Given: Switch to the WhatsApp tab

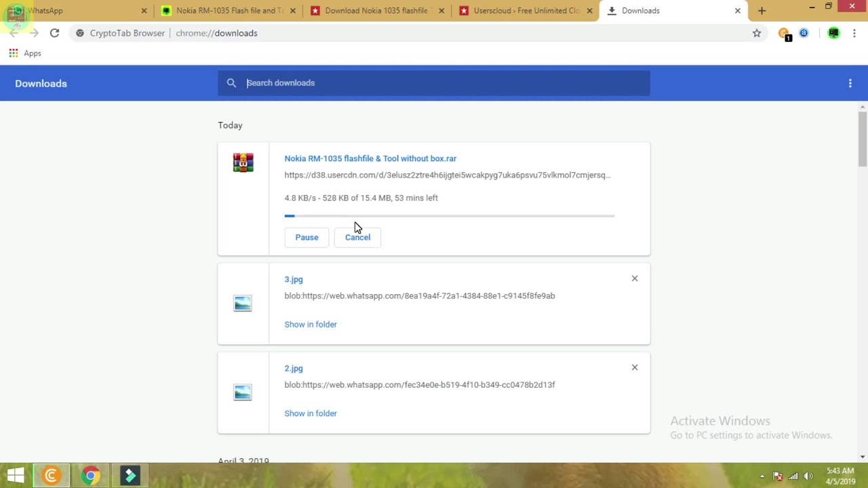Looking at the screenshot, I should pyautogui.click(x=77, y=11).
